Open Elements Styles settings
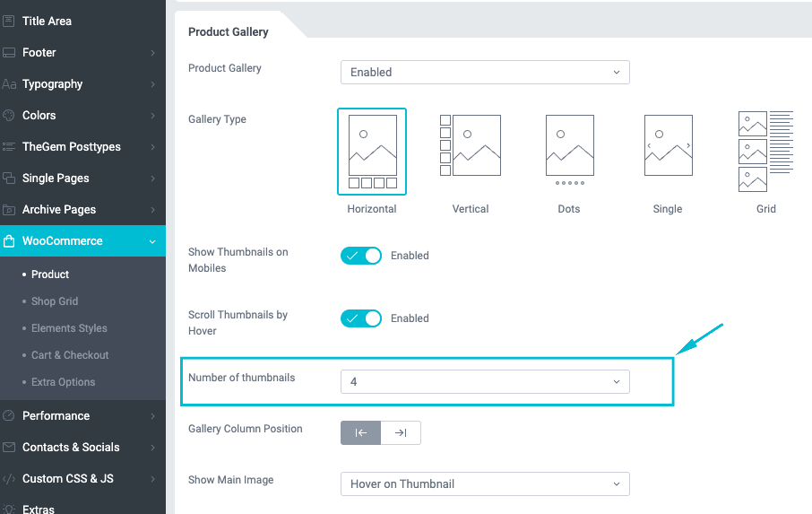 [x=69, y=328]
